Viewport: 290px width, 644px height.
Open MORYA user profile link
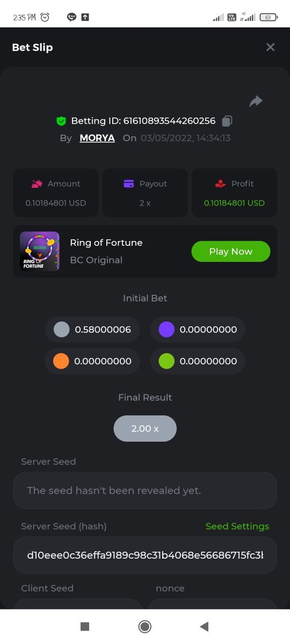point(97,138)
